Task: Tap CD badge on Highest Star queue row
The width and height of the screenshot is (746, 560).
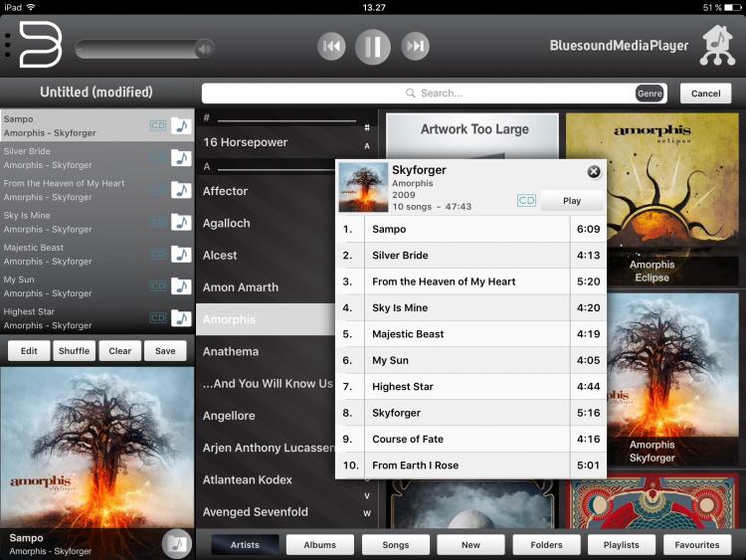Action: click(158, 318)
